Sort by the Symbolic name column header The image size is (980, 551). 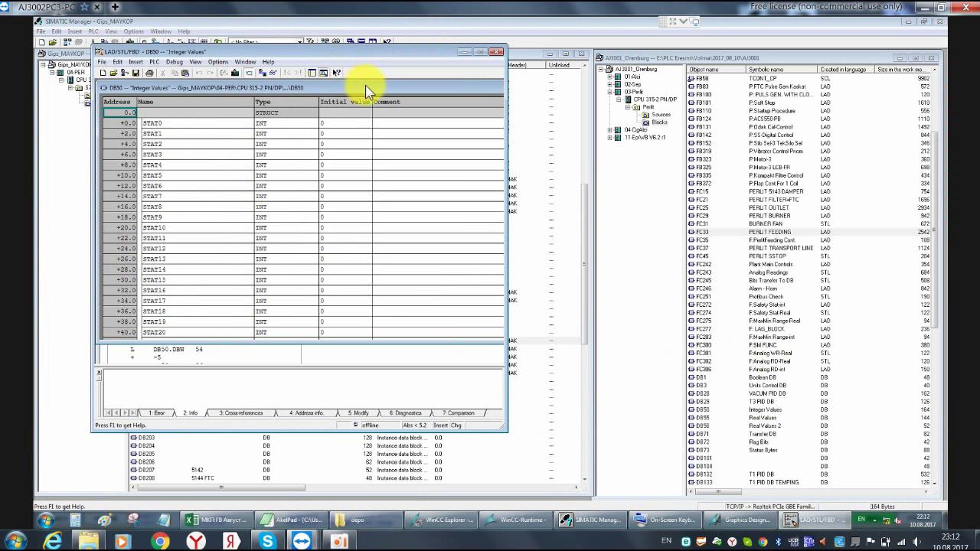[x=782, y=70]
